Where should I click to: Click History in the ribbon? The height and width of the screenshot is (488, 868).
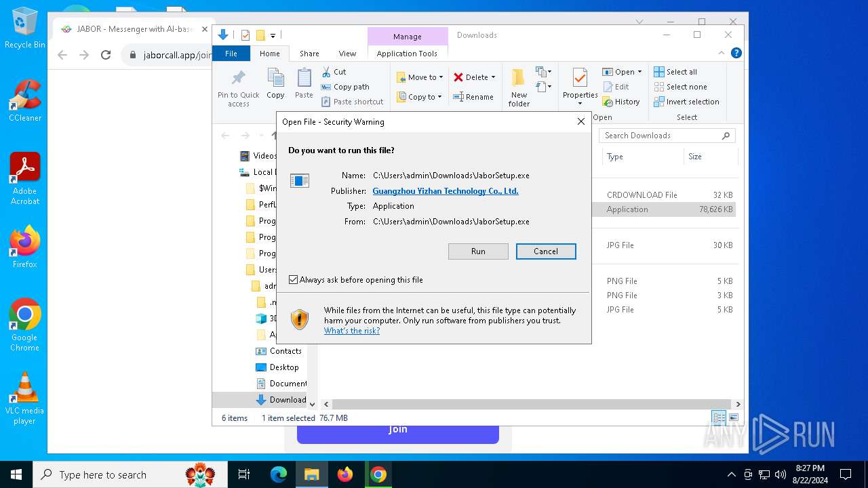tap(620, 102)
